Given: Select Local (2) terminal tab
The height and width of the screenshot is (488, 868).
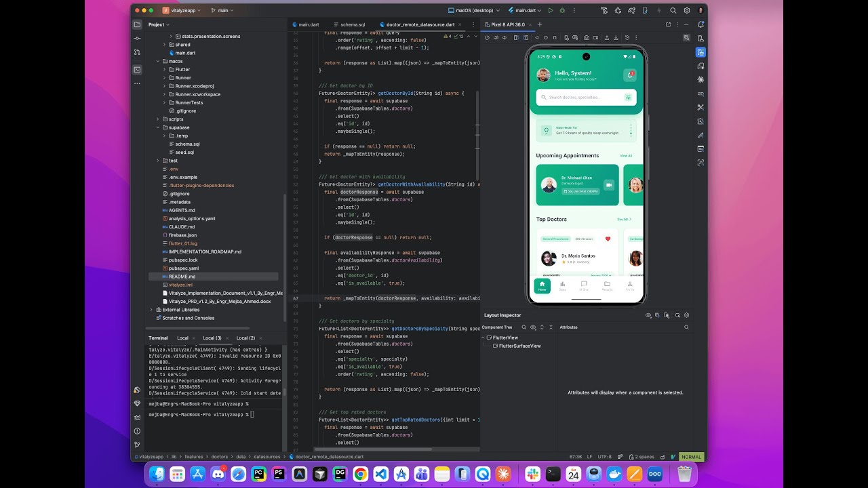Looking at the screenshot, I should click(x=245, y=338).
